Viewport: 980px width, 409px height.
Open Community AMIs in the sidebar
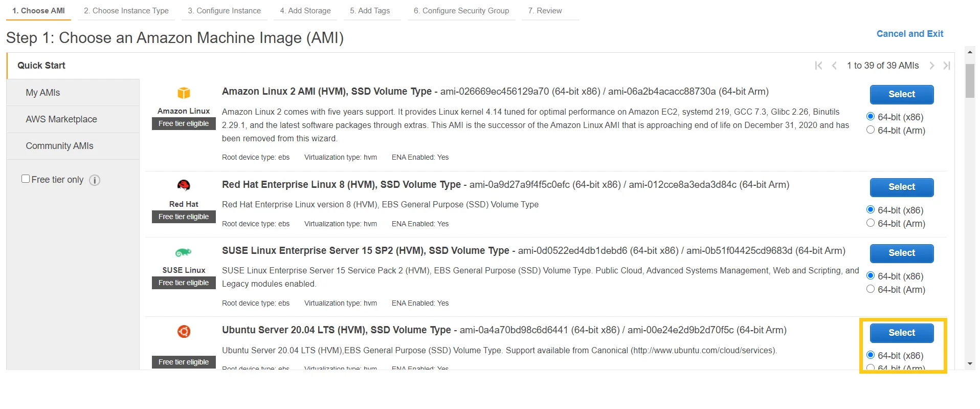click(x=59, y=146)
